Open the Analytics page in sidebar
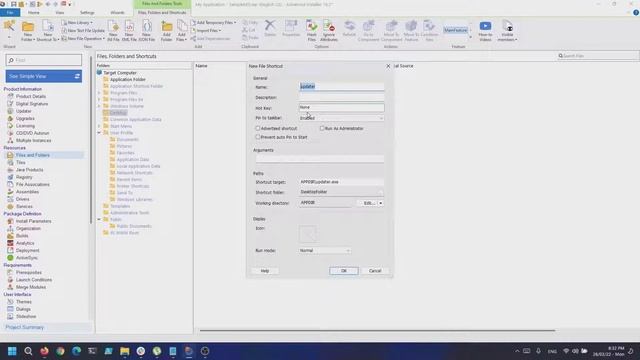Viewport: 640px width, 360px height. click(x=25, y=243)
